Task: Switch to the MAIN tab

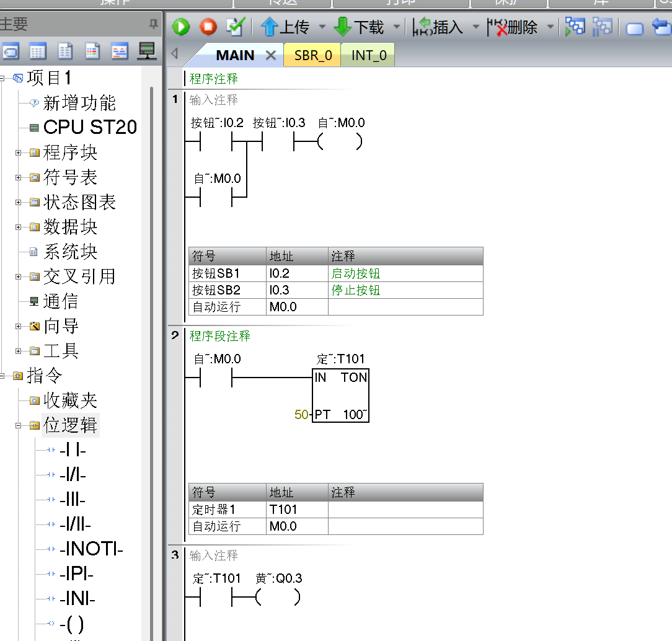Action: pyautogui.click(x=236, y=55)
